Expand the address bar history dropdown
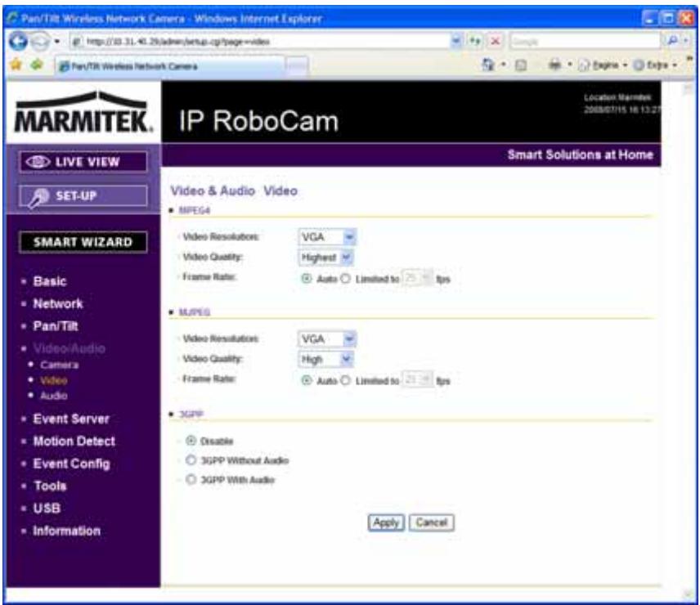 pos(455,41)
